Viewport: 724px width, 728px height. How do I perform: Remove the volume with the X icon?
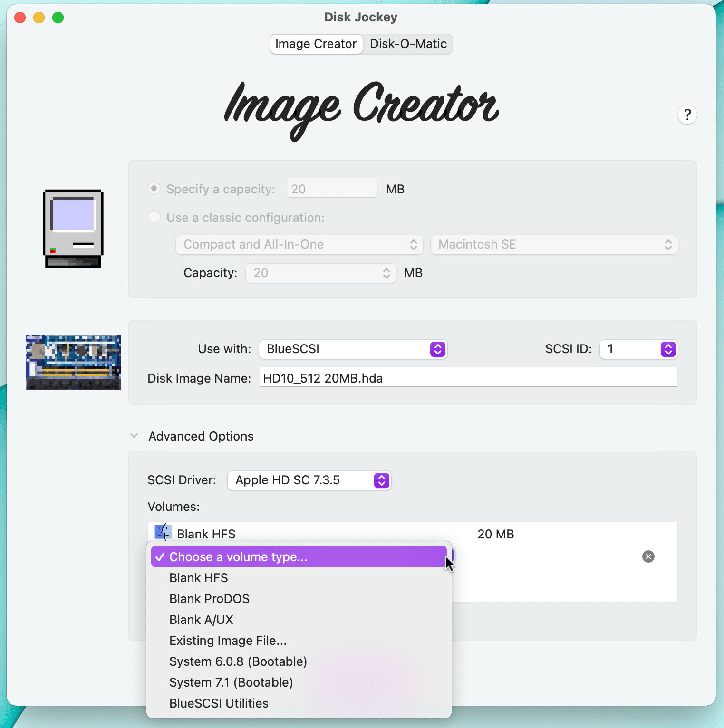[x=648, y=556]
